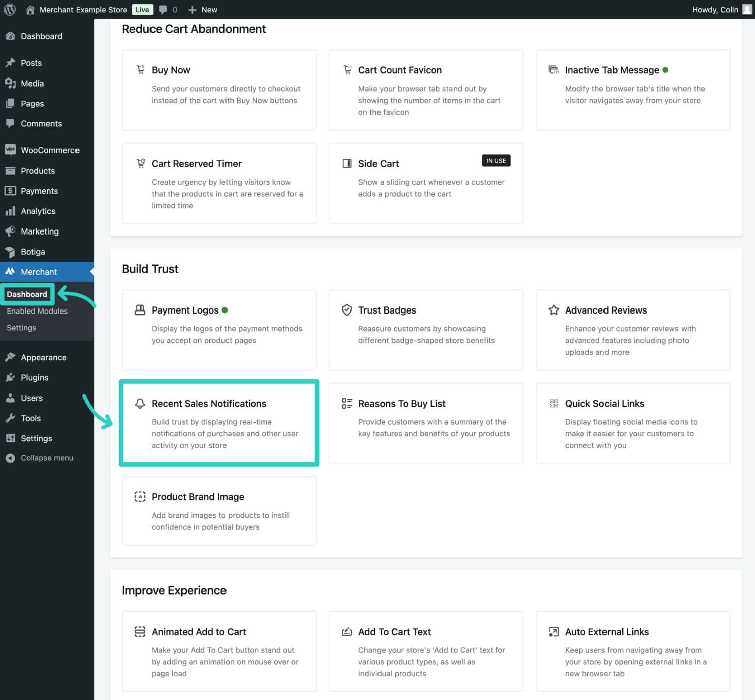Click the Quick Social Links grid icon
Viewport: 755px width, 700px height.
[x=554, y=403]
